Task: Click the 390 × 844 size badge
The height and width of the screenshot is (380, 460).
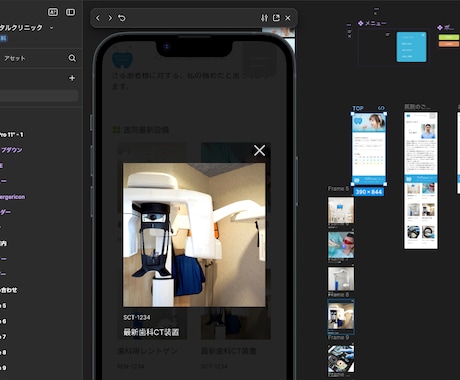Action: pos(368,192)
